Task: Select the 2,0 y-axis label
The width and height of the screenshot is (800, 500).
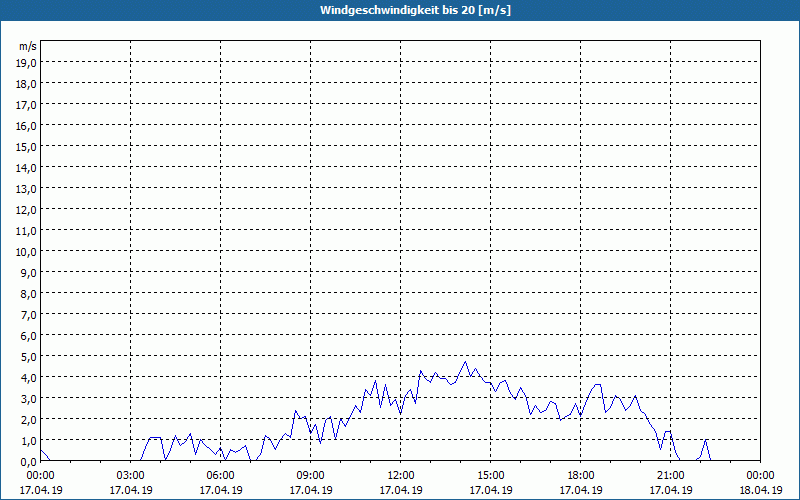Action: 29,420
